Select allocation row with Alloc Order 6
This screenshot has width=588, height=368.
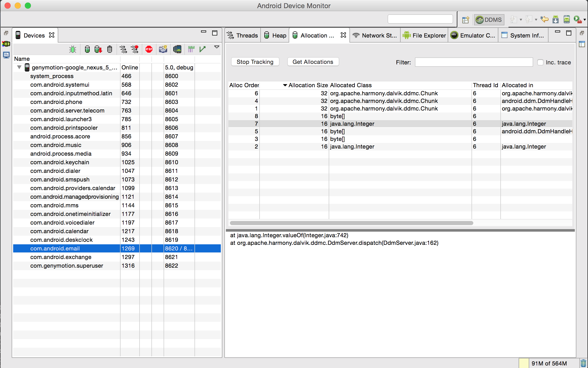click(400, 93)
